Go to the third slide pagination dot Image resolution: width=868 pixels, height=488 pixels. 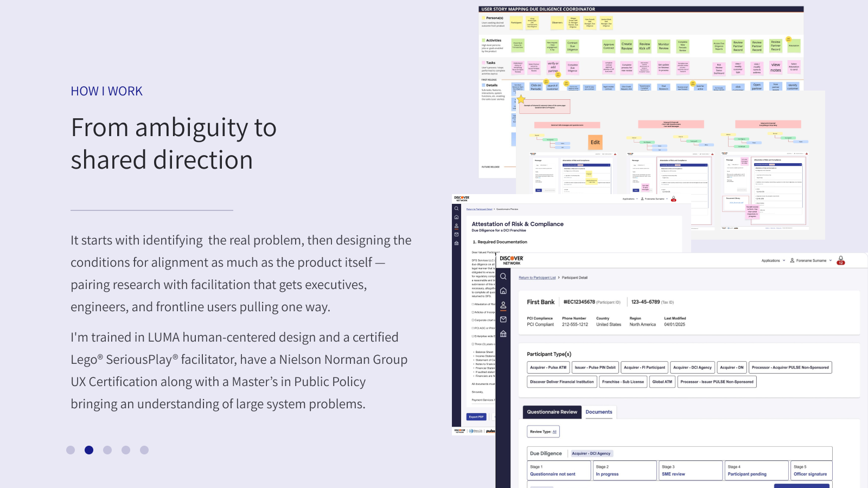107,450
